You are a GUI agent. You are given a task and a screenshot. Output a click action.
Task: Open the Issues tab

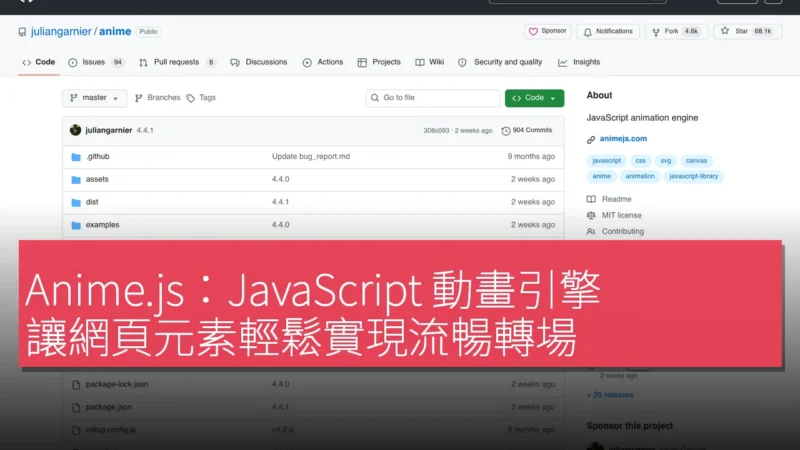click(96, 62)
